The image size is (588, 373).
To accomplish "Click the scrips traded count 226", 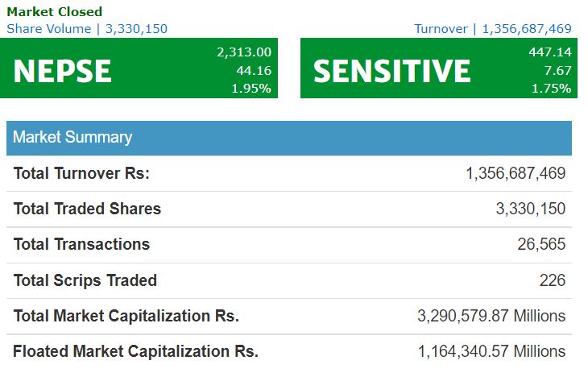I will point(553,280).
